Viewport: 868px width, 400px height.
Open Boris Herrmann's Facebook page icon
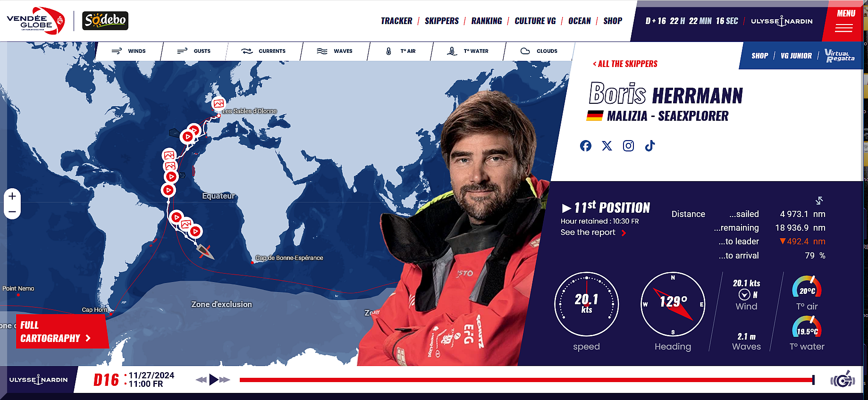pyautogui.click(x=585, y=146)
